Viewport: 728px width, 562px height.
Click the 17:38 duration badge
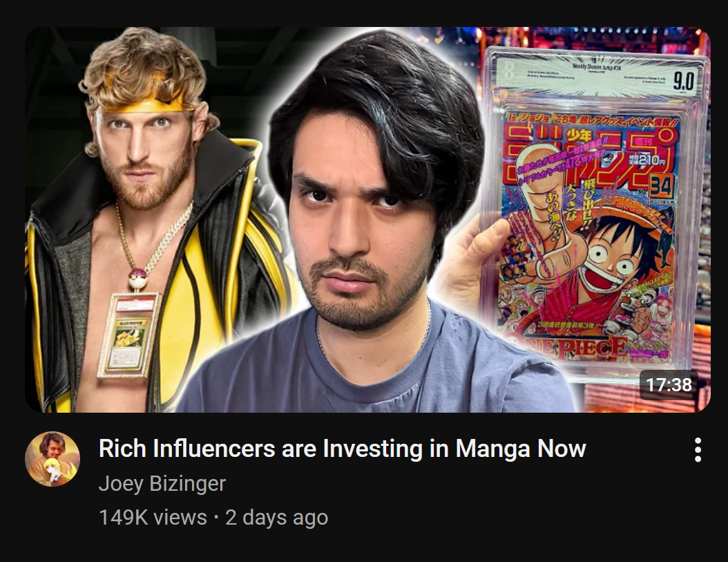[x=669, y=384]
